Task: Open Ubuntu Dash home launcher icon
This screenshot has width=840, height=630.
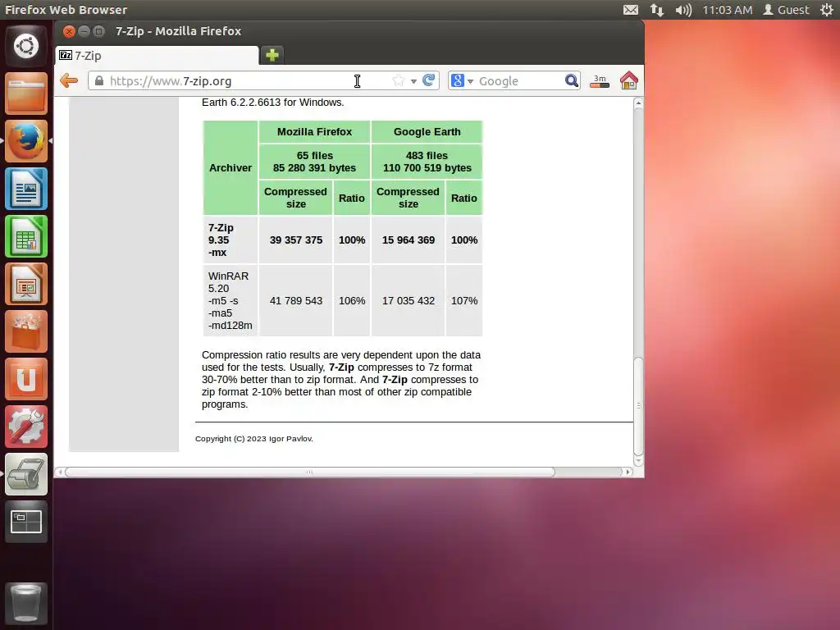Action: (26, 46)
